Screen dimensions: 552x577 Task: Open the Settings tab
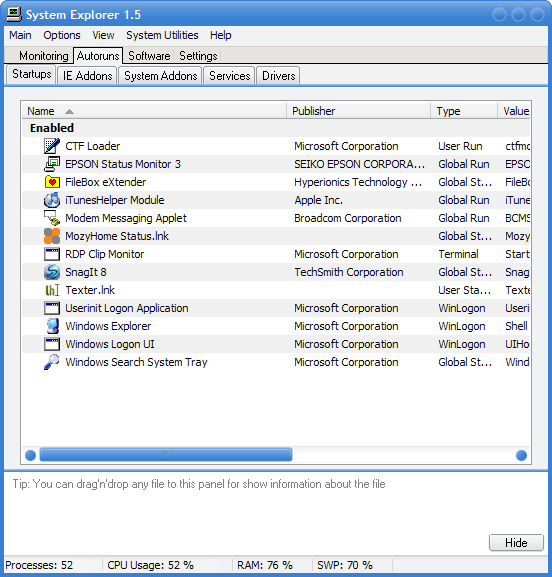(198, 56)
